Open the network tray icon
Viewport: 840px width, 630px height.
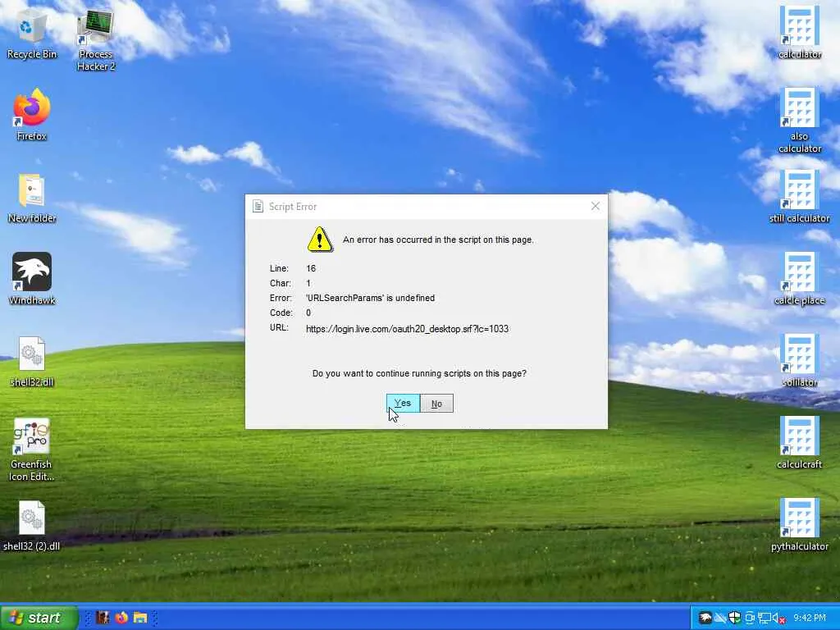[764, 618]
